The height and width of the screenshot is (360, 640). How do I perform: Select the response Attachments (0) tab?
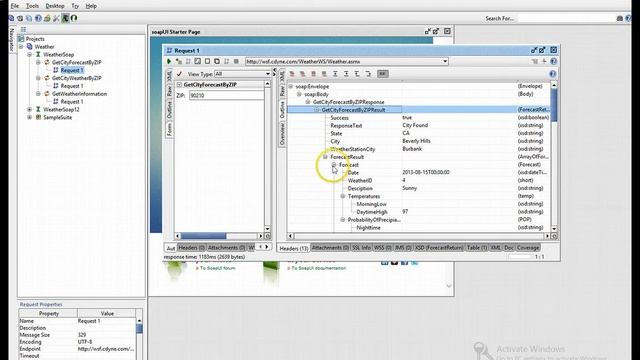[x=330, y=247]
